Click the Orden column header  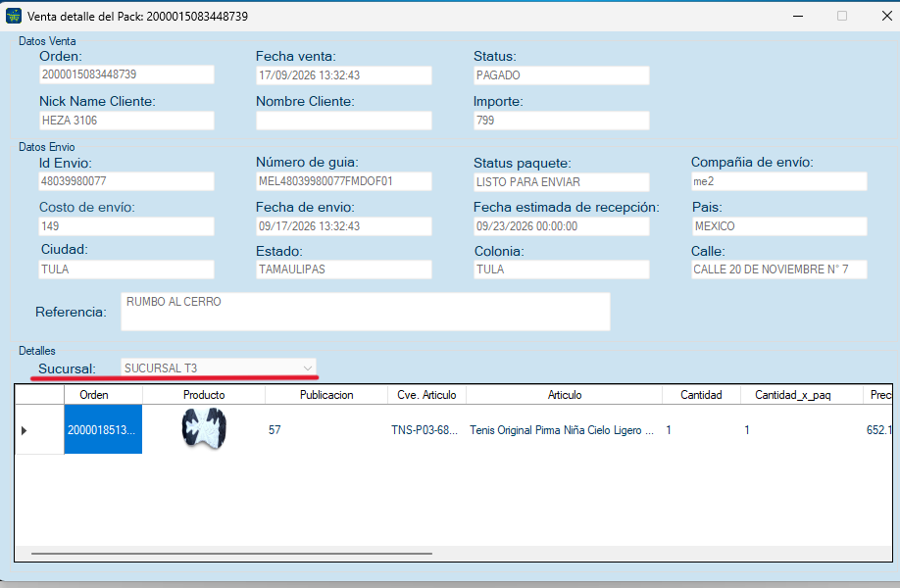[103, 395]
